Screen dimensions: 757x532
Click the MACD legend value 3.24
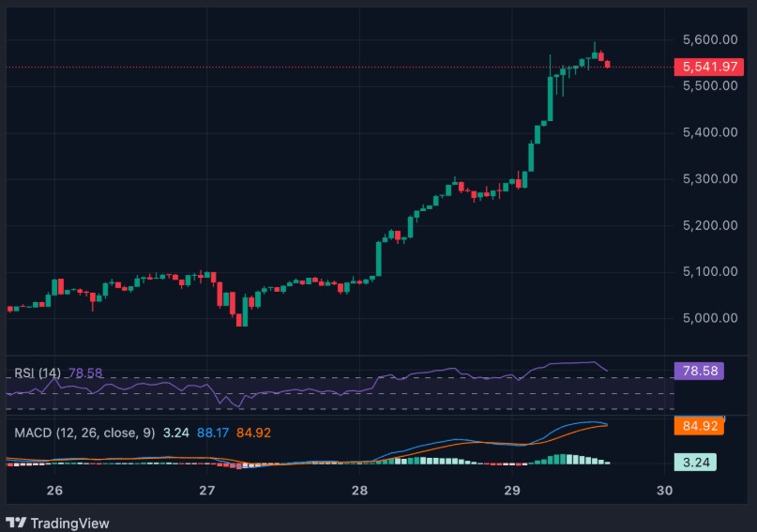pos(175,433)
